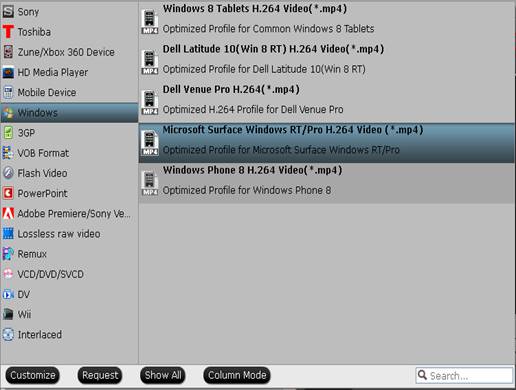The image size is (516, 390).
Task: Switch to Column Mode
Action: [x=237, y=375]
